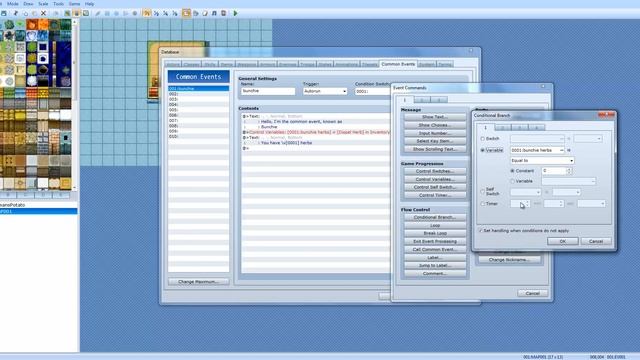
Task: Select the Ellipse drawing tool
Action: (x=116, y=13)
